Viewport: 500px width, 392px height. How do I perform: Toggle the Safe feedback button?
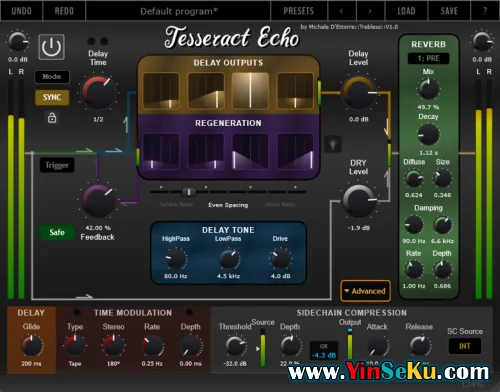(57, 233)
